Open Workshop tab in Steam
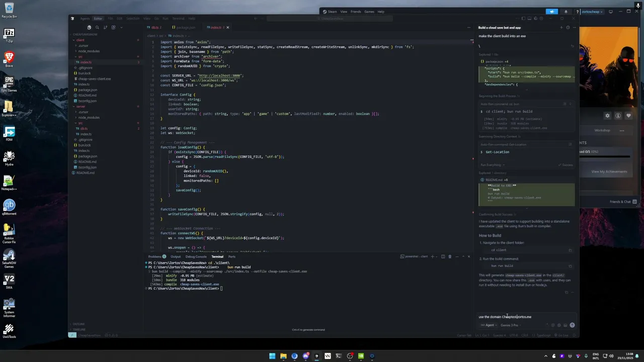The image size is (644, 362). pyautogui.click(x=602, y=130)
